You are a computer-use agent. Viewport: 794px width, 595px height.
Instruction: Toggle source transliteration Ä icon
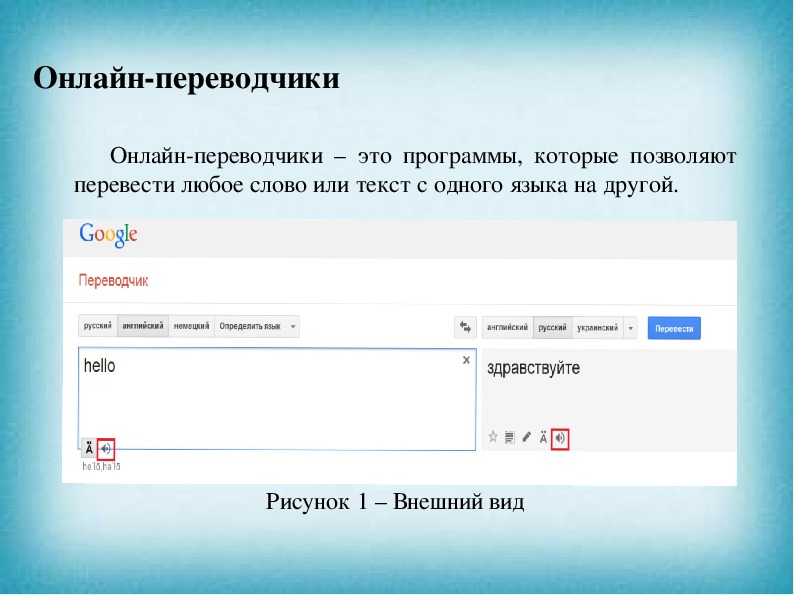tap(89, 448)
